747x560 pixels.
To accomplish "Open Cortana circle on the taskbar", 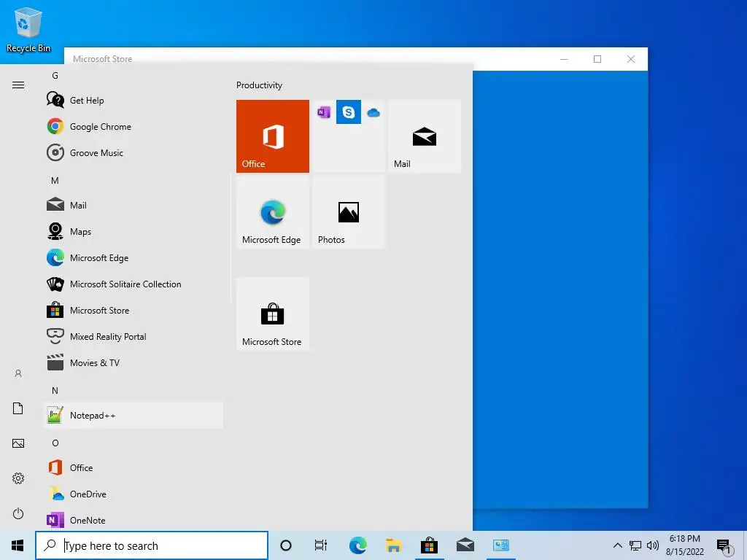I will coord(286,545).
